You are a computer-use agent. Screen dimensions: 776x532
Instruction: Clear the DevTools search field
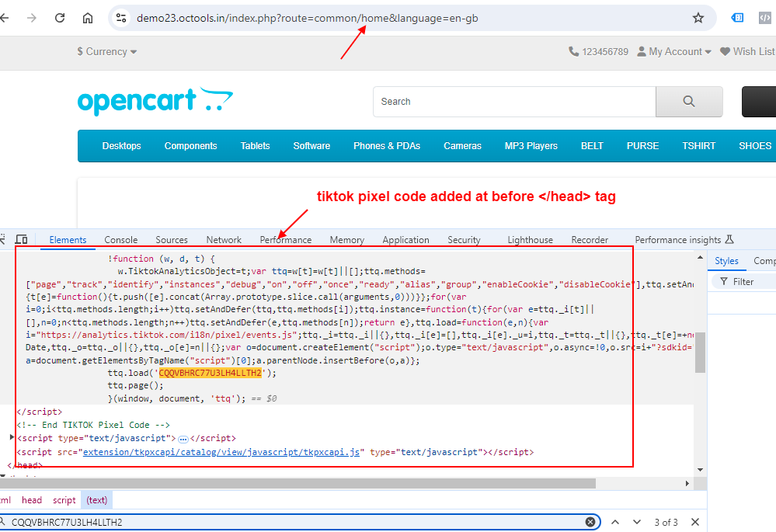pos(590,522)
